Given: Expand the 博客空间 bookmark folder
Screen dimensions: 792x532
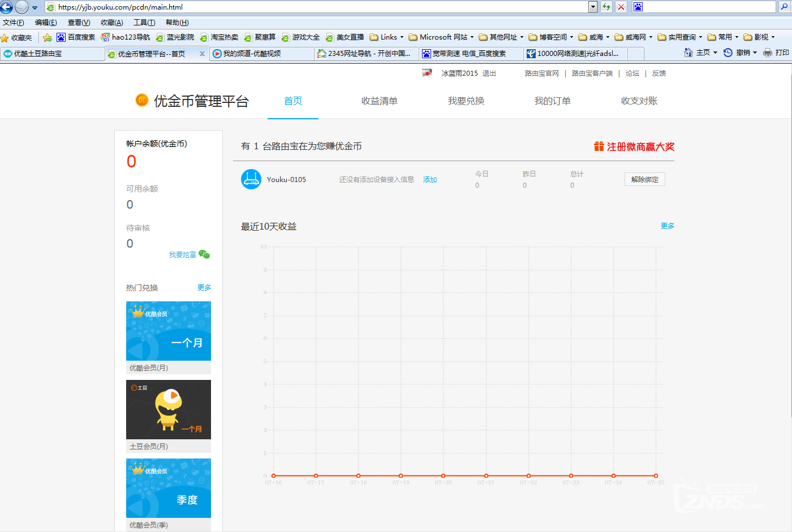Looking at the screenshot, I should (x=550, y=37).
